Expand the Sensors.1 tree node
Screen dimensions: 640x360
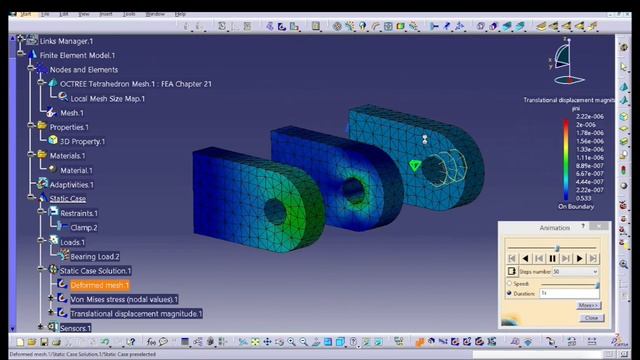[40, 327]
